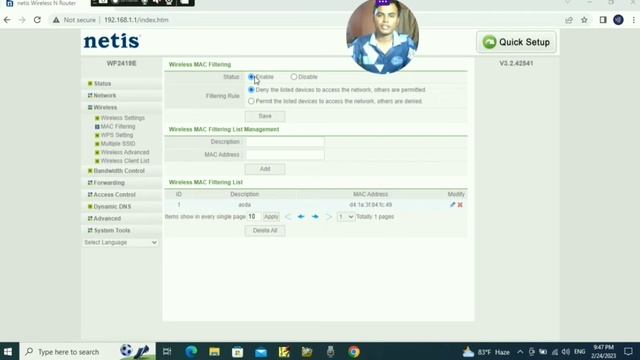Screen dimensions: 640x360
Task: Click the browser address bar URL
Action: [136, 20]
